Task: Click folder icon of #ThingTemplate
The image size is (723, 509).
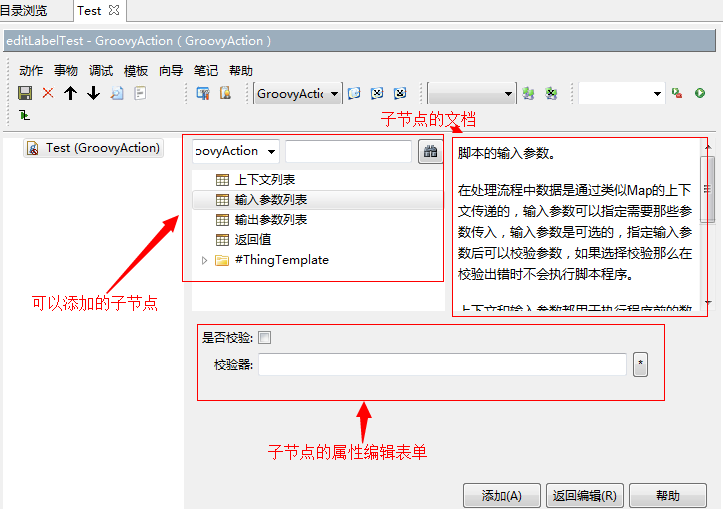Action: 222,260
